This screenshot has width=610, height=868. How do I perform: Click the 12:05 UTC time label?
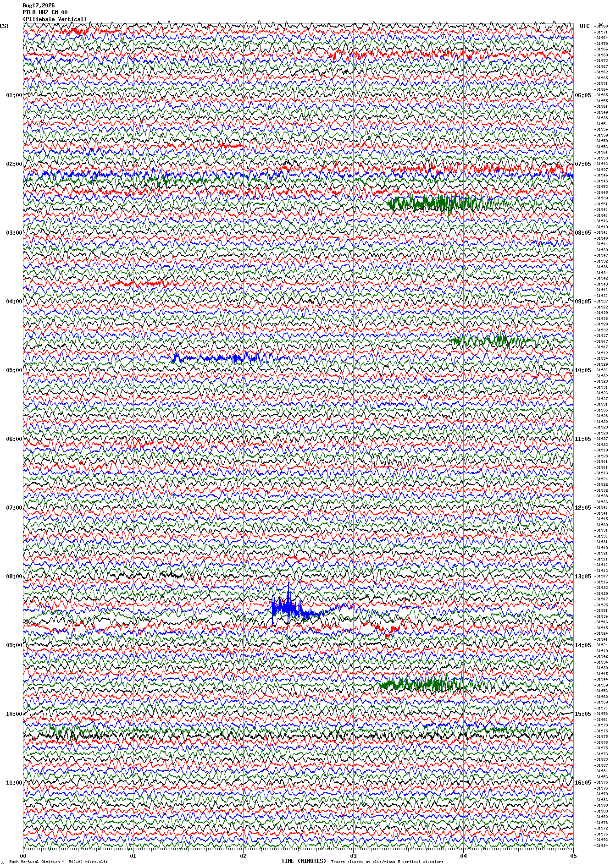click(x=583, y=508)
